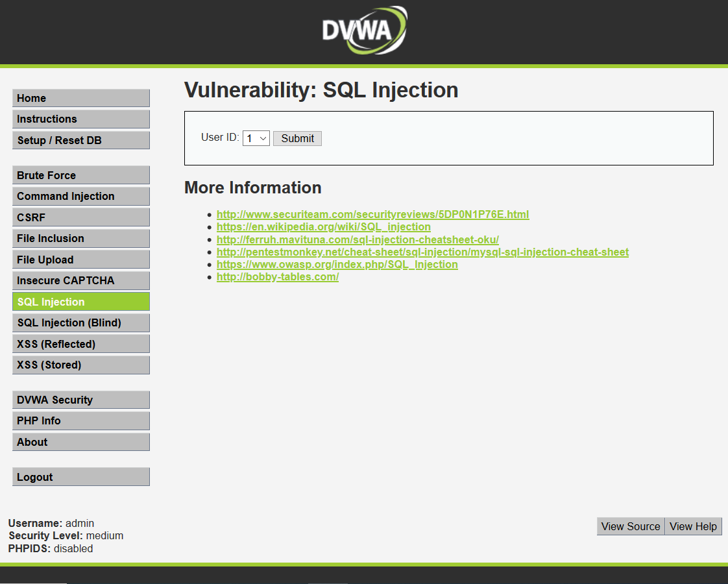
Task: Click the 'PHPIDS: disabled' status text
Action: pos(51,549)
